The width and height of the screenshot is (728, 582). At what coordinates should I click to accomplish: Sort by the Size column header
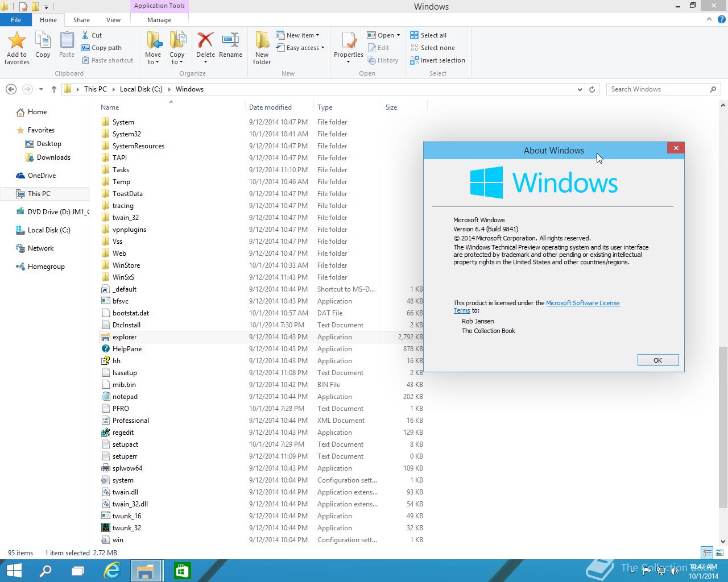[403, 107]
